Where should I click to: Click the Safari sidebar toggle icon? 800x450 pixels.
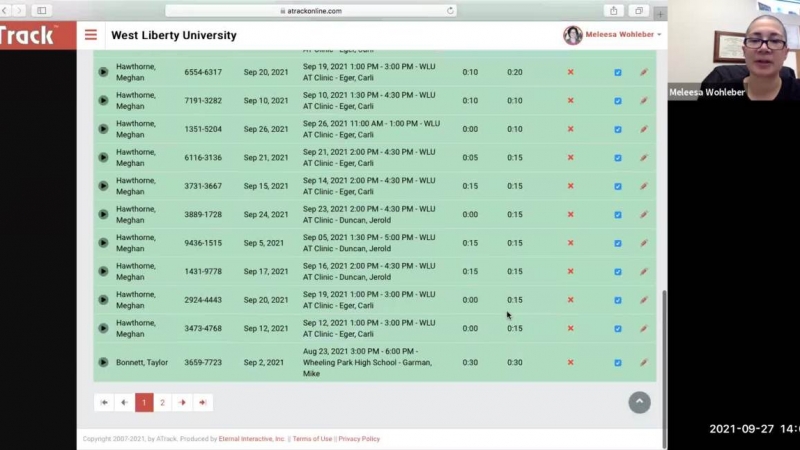tap(41, 11)
